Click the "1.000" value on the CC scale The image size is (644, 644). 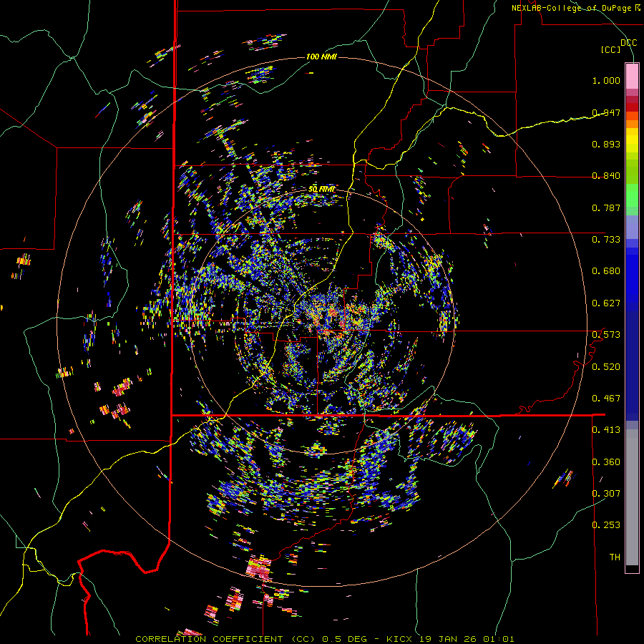click(606, 80)
